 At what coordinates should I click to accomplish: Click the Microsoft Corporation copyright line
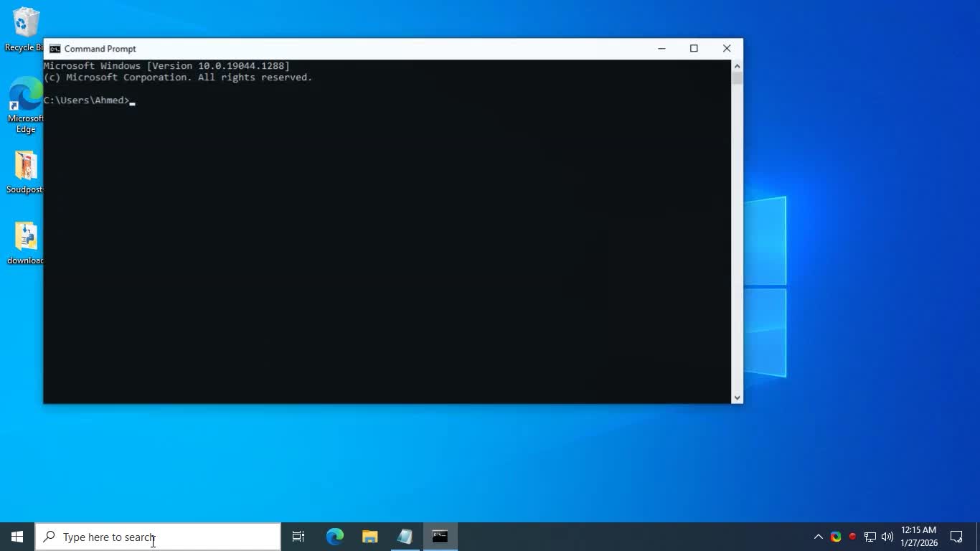[178, 77]
